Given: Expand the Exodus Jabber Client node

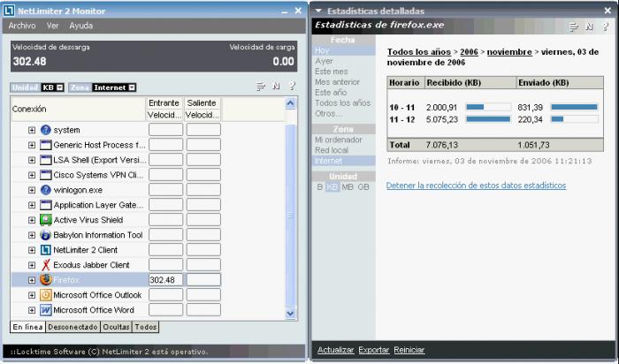Looking at the screenshot, I should 32,265.
